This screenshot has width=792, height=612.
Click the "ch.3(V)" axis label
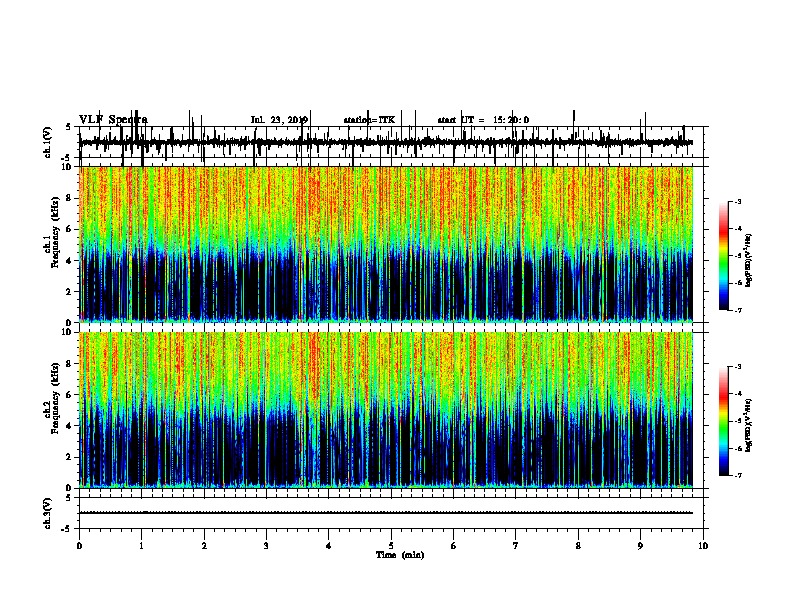(x=47, y=513)
